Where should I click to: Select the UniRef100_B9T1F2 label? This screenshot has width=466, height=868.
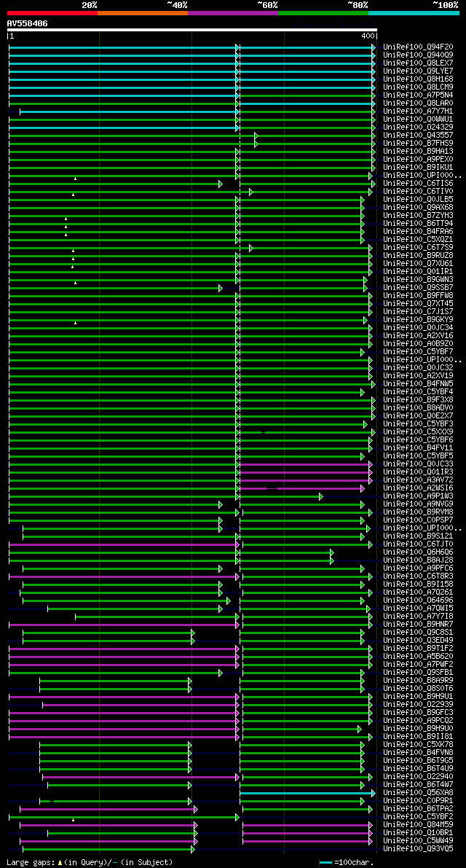coord(418,649)
